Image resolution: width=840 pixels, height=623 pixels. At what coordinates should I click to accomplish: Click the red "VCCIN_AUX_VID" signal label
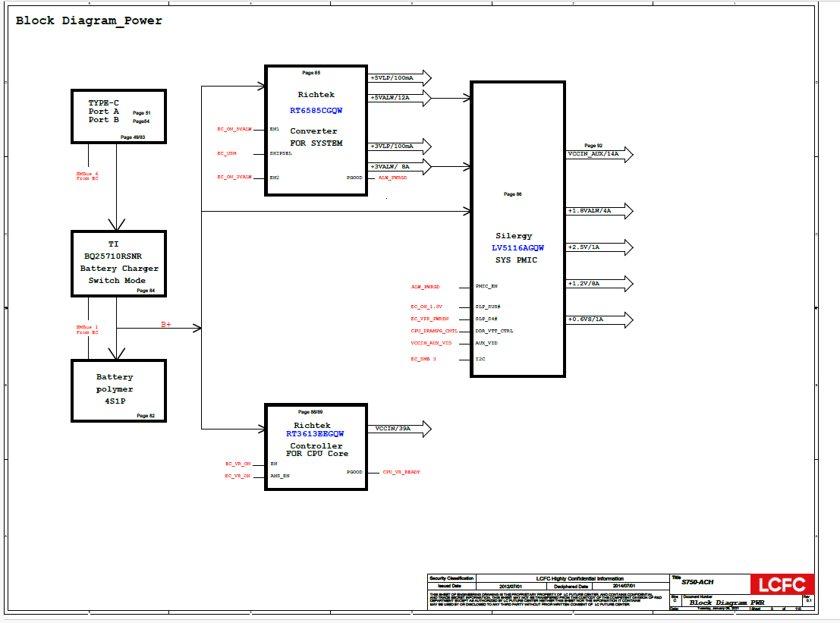(431, 344)
